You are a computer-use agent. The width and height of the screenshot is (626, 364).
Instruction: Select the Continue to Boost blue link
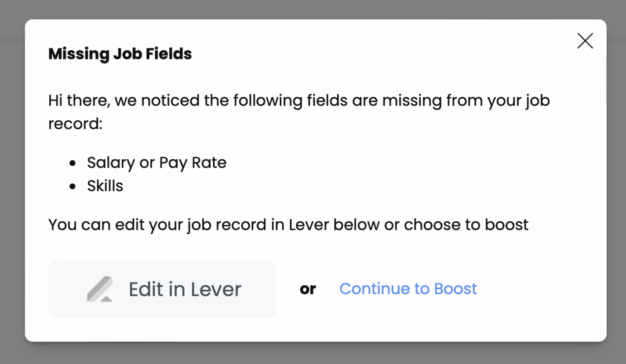pyautogui.click(x=408, y=289)
